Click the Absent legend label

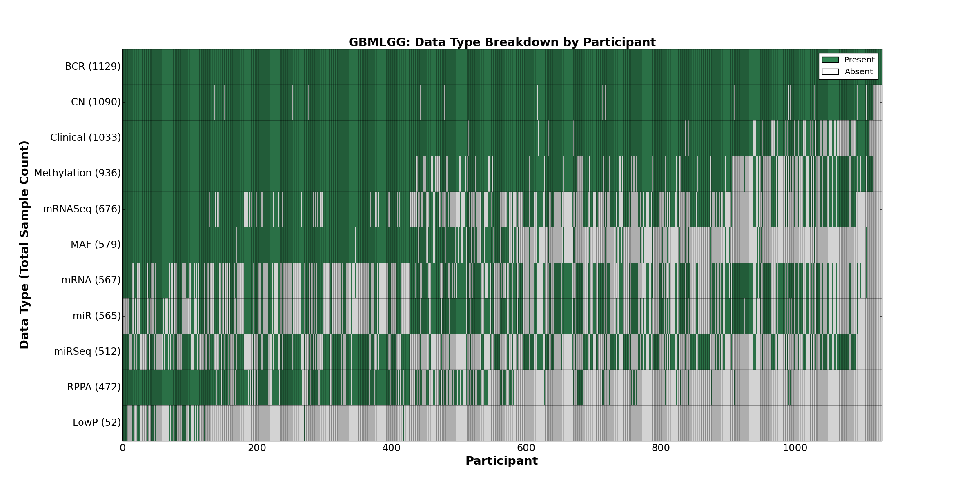858,72
